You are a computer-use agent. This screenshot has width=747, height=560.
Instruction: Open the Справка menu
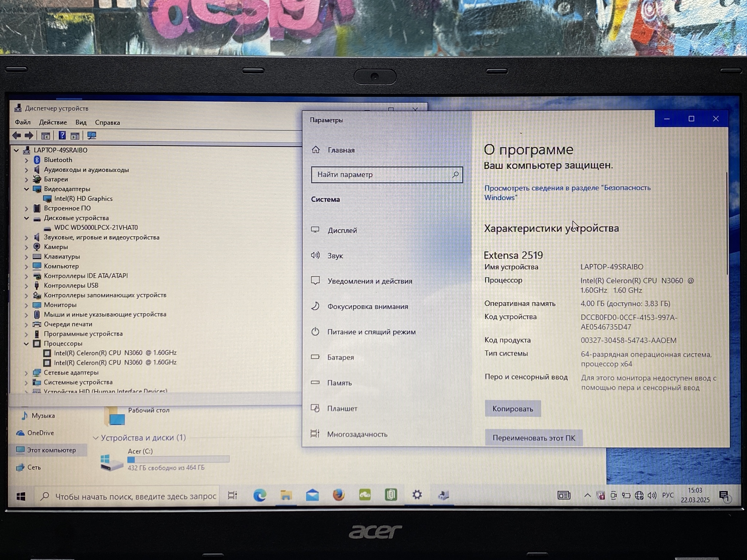tap(107, 122)
